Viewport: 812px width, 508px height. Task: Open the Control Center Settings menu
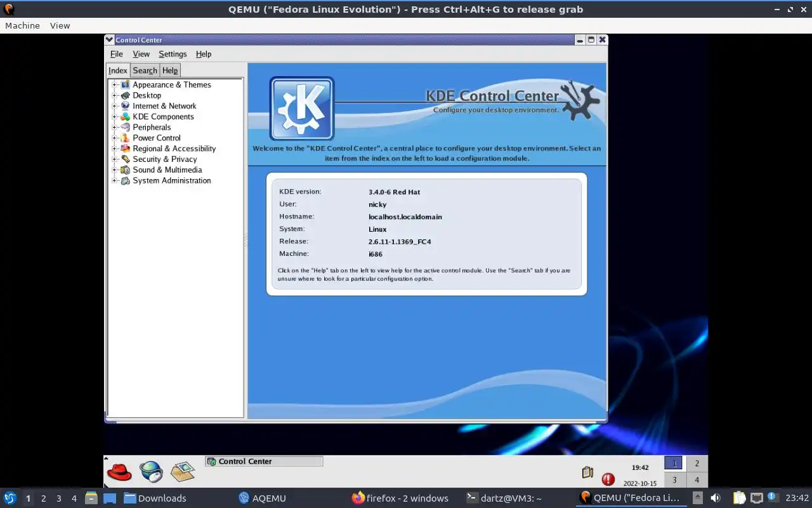click(x=173, y=54)
